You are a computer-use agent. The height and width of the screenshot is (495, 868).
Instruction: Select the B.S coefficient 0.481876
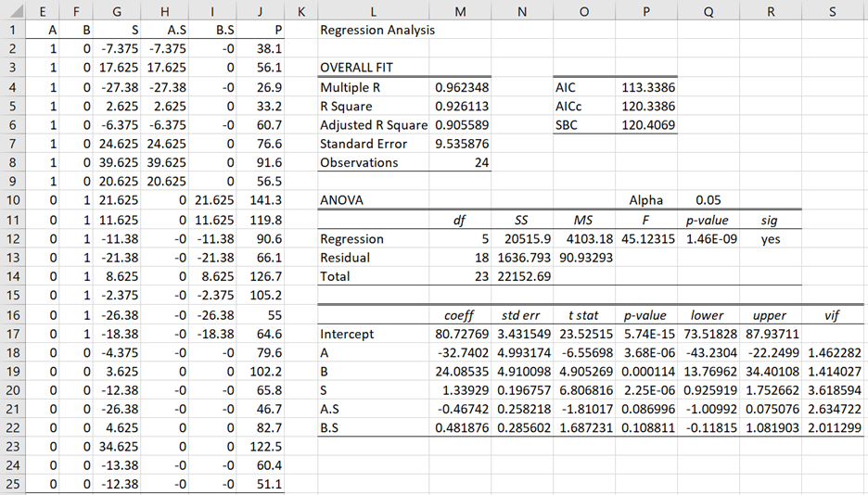tap(462, 428)
